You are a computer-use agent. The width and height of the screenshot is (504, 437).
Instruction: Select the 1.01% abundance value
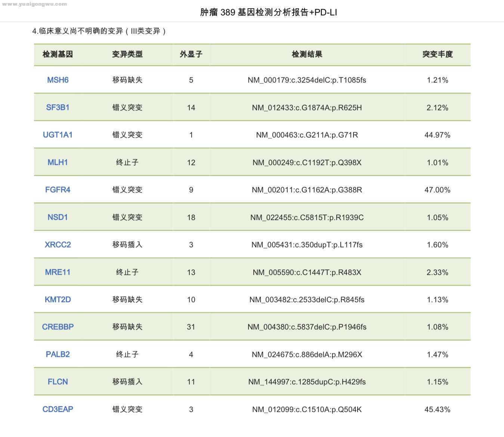pos(437,162)
